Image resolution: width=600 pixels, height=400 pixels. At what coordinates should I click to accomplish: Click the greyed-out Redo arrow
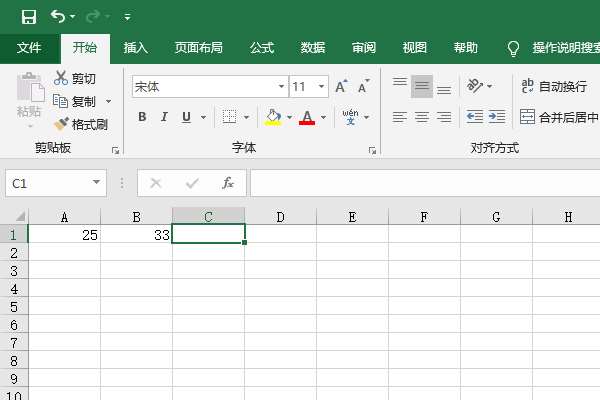[93, 16]
